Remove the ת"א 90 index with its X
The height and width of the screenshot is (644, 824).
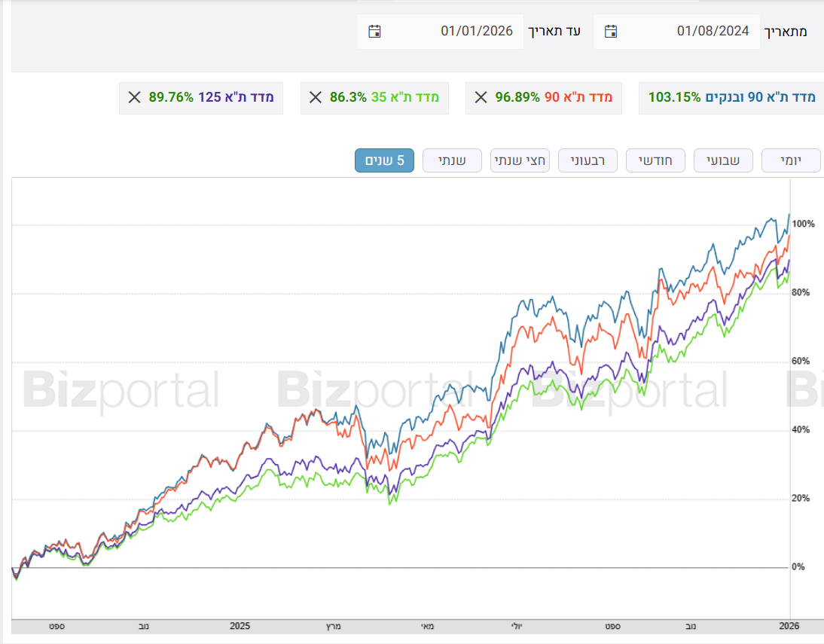(481, 97)
